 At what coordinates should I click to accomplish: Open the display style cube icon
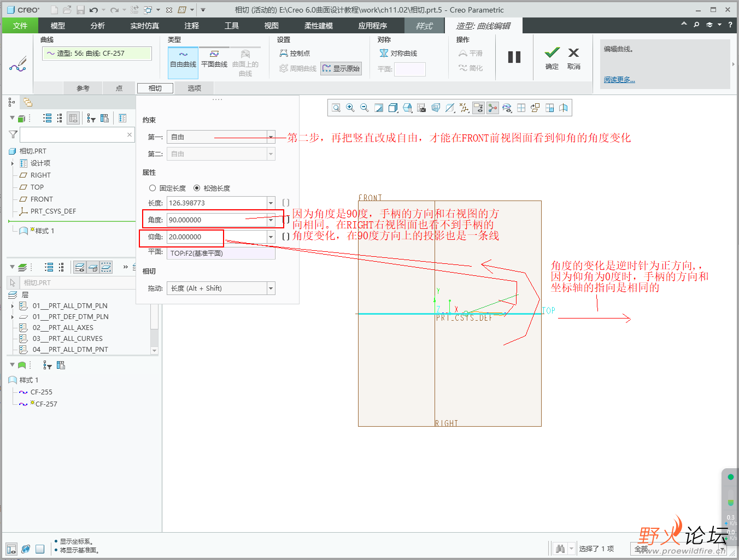[x=393, y=108]
